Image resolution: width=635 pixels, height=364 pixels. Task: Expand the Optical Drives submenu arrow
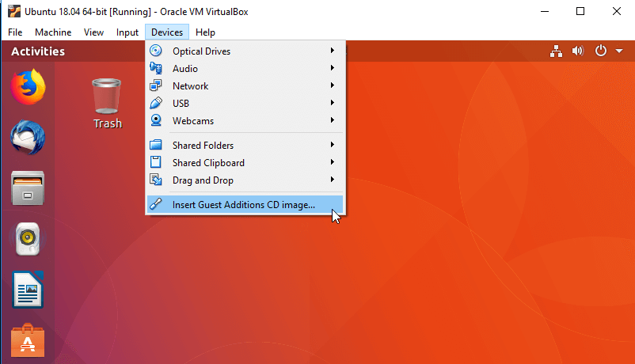(332, 51)
